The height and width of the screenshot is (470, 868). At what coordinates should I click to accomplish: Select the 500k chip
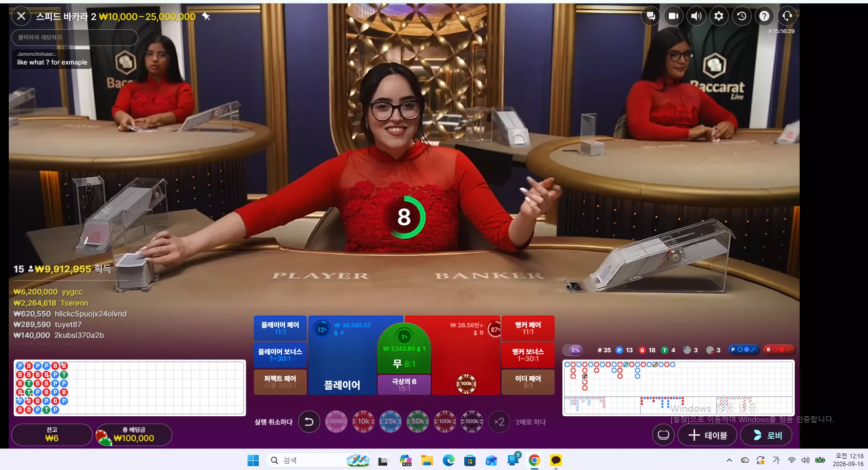[x=472, y=421]
